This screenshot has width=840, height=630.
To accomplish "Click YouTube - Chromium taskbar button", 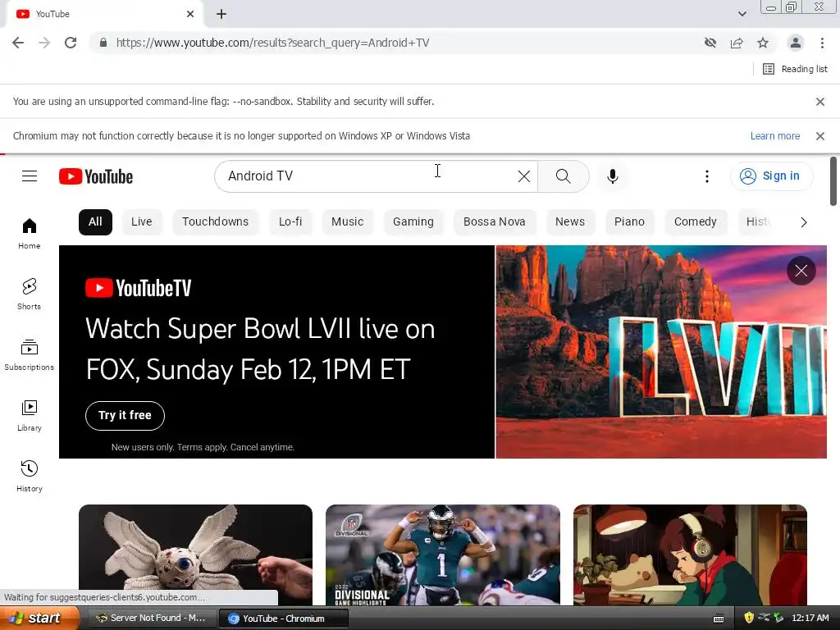I will pos(283,619).
